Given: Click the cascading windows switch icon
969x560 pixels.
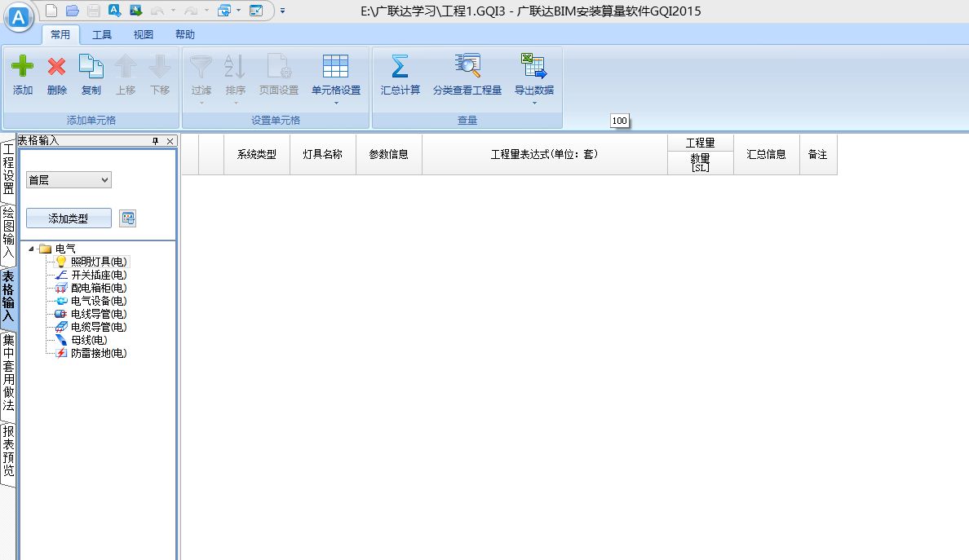Looking at the screenshot, I should (224, 11).
